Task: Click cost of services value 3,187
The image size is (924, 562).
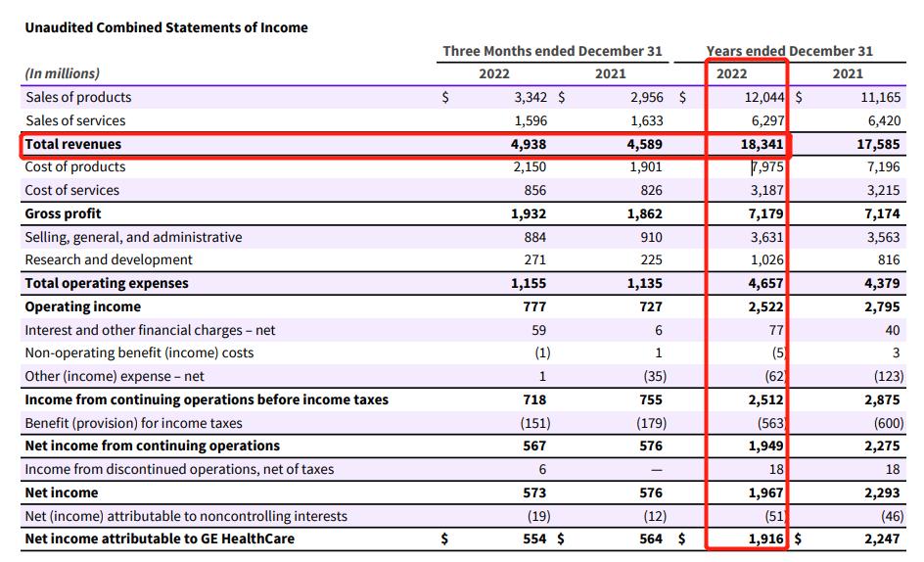Action: 766,191
